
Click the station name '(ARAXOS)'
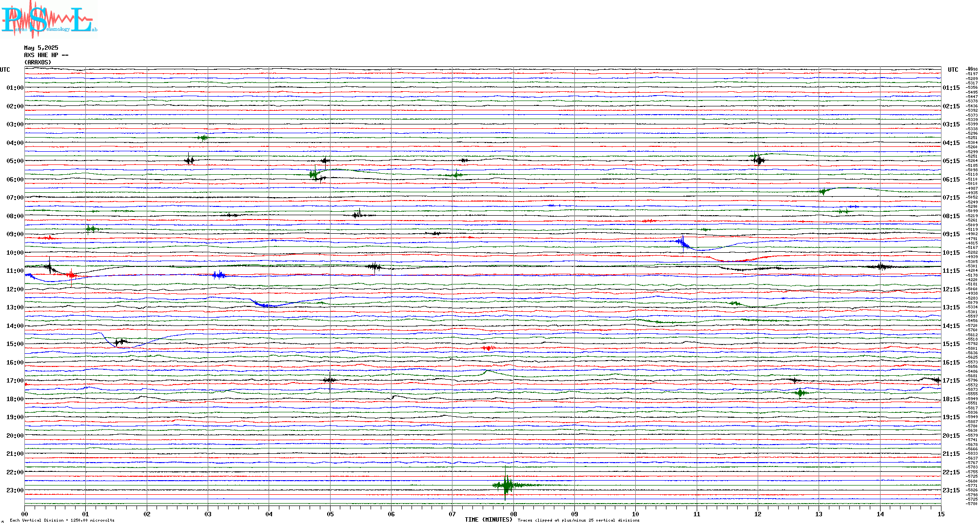click(x=38, y=62)
